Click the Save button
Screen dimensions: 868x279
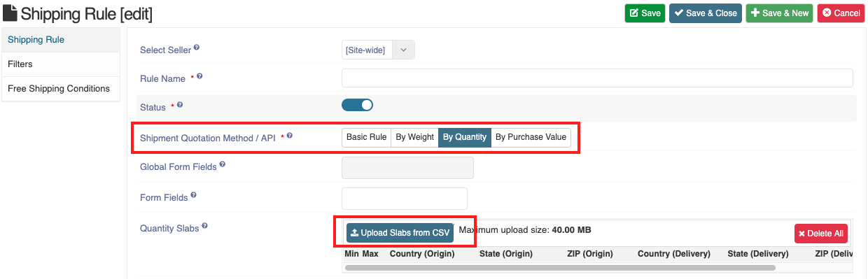point(645,13)
